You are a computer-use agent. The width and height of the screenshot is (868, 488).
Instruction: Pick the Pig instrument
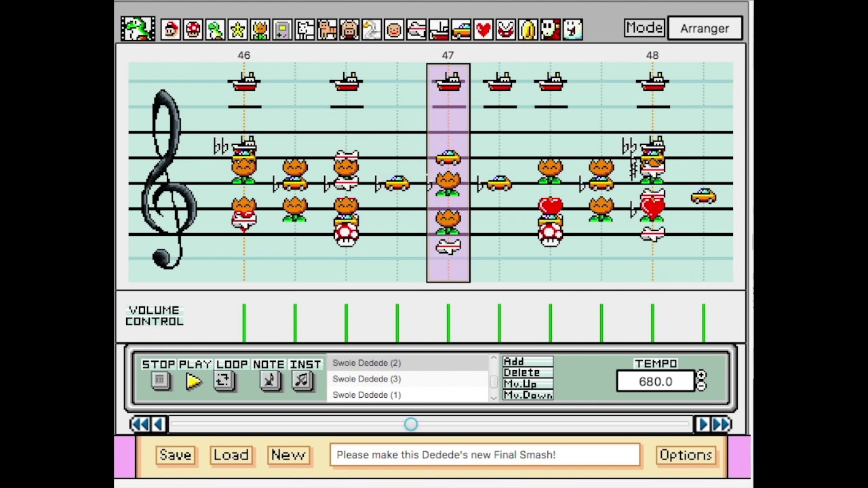[x=350, y=30]
